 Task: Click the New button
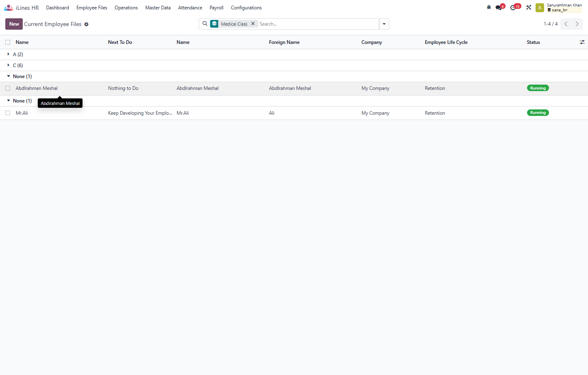point(14,24)
